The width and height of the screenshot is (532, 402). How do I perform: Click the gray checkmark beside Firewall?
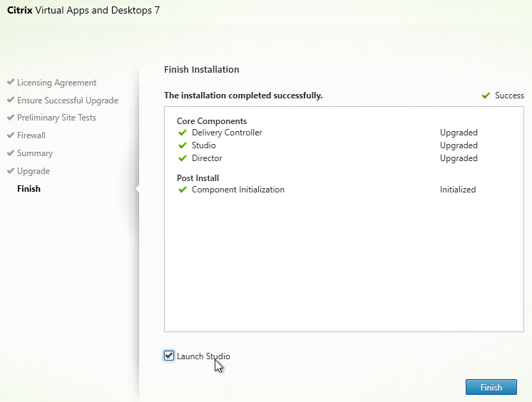(11, 135)
